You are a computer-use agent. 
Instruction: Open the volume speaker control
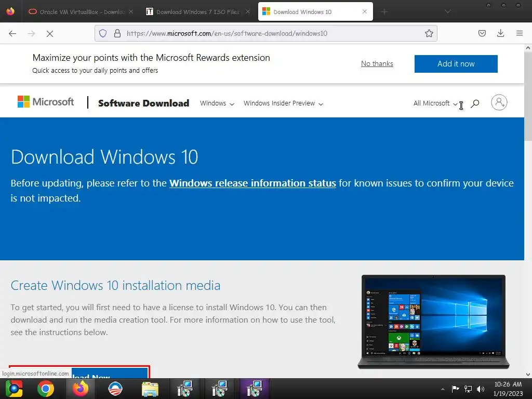click(481, 389)
